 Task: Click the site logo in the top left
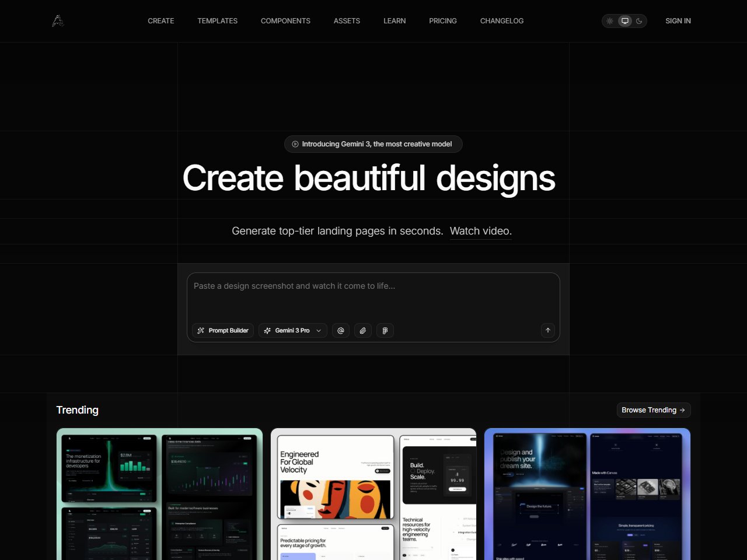click(58, 20)
